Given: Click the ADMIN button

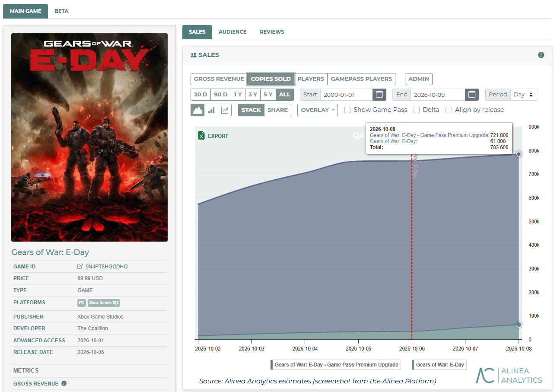Looking at the screenshot, I should pos(419,79).
